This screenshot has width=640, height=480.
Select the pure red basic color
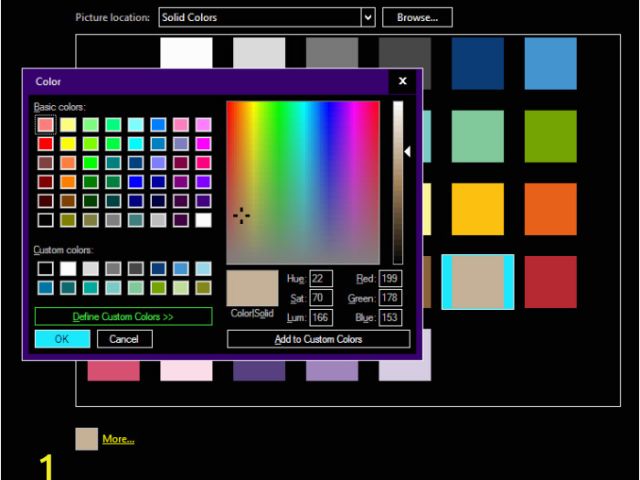point(46,144)
